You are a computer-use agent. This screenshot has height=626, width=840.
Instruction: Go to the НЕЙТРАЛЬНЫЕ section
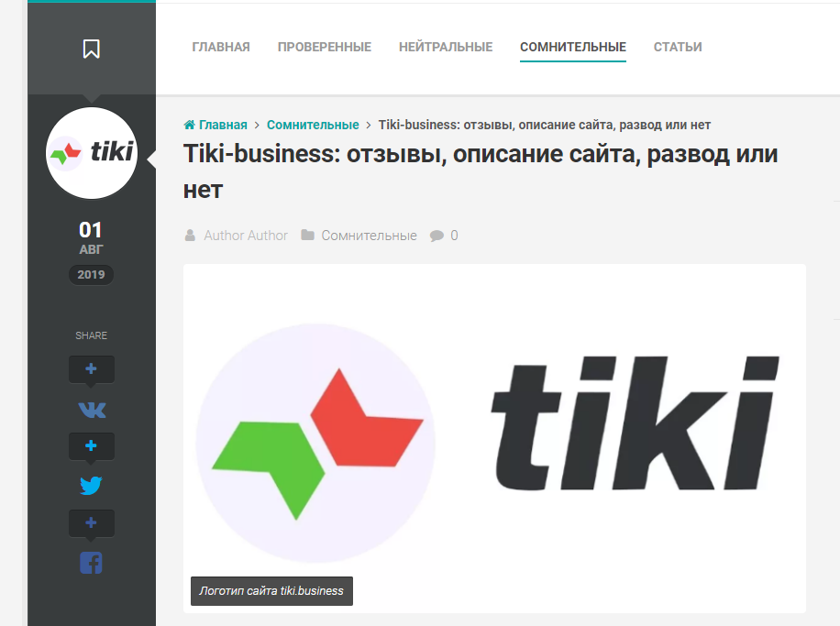pos(446,47)
